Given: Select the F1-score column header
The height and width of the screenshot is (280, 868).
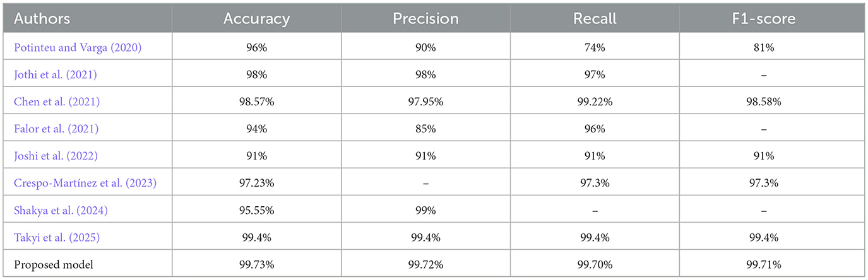Looking at the screenshot, I should pyautogui.click(x=764, y=19).
